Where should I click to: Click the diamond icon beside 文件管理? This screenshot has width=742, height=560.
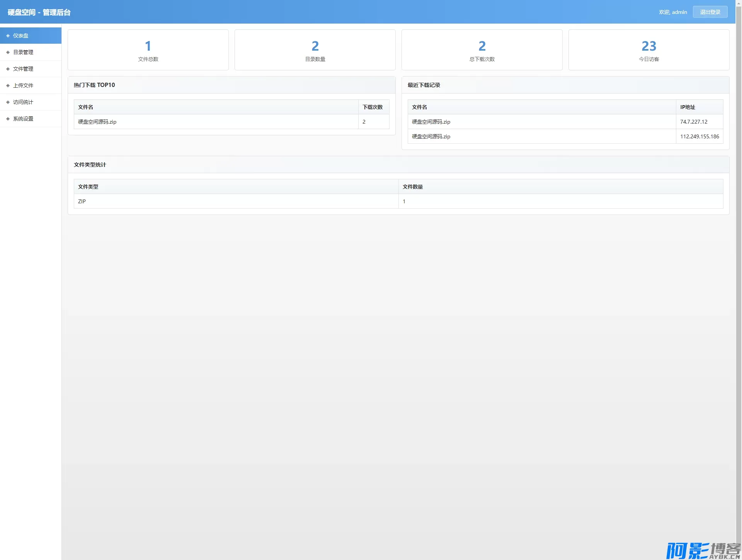click(x=8, y=69)
